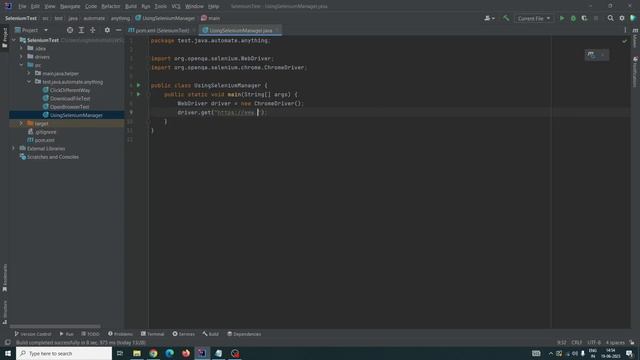Open the Maven tool window on right stripe

point(635,39)
